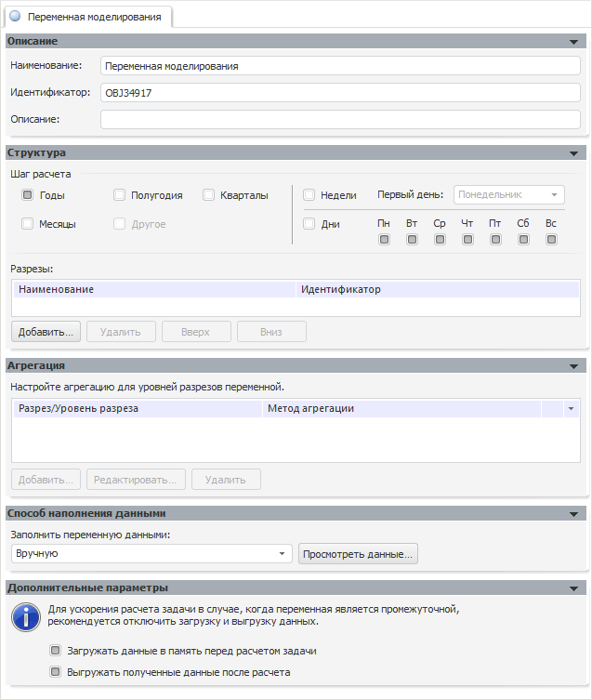Enable the Месяцы checkbox

[27, 224]
